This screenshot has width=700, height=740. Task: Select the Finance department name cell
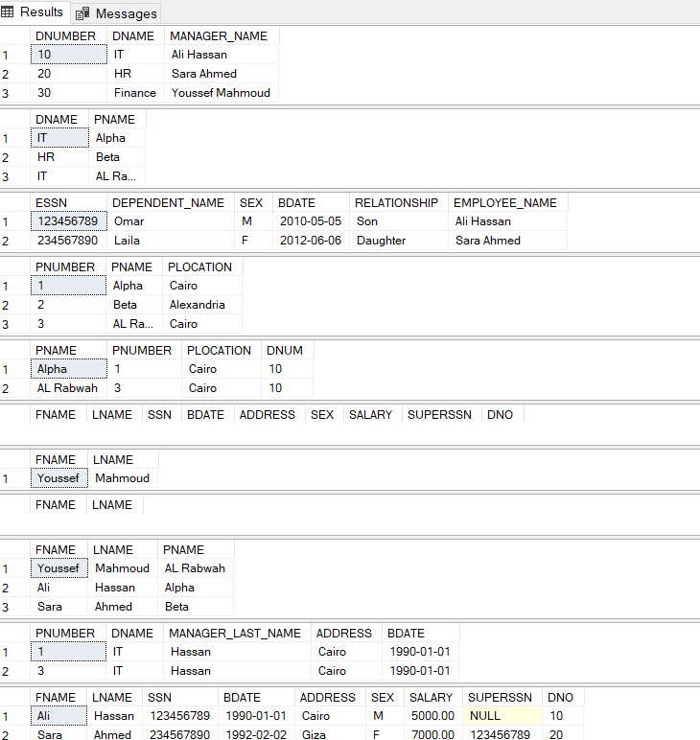pyautogui.click(x=134, y=93)
